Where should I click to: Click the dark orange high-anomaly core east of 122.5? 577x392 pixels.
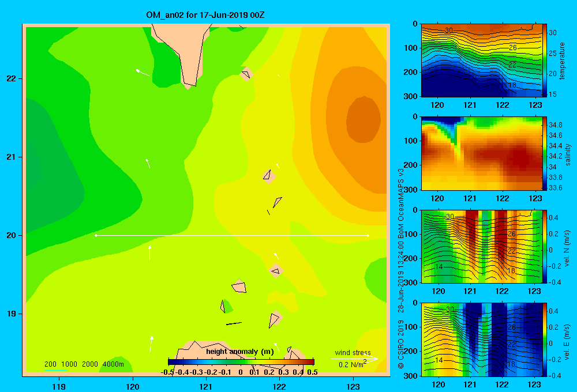364,119
